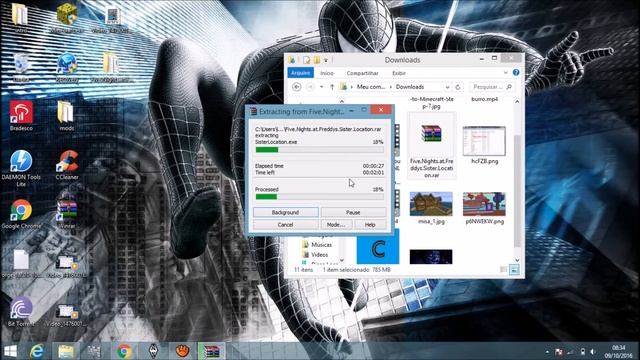Open the mods folder on desktop
This screenshot has height=360, width=640.
tap(66, 116)
